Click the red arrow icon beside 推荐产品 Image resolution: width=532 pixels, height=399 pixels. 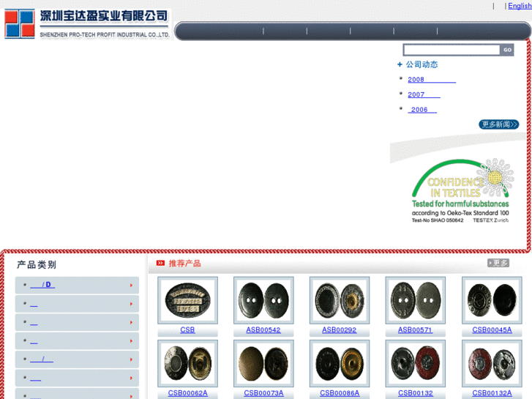point(160,263)
